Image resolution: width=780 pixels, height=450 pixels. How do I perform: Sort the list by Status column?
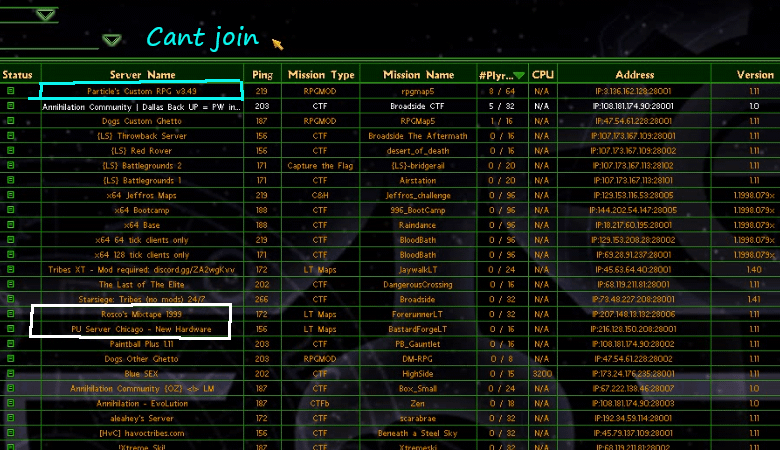(x=17, y=75)
